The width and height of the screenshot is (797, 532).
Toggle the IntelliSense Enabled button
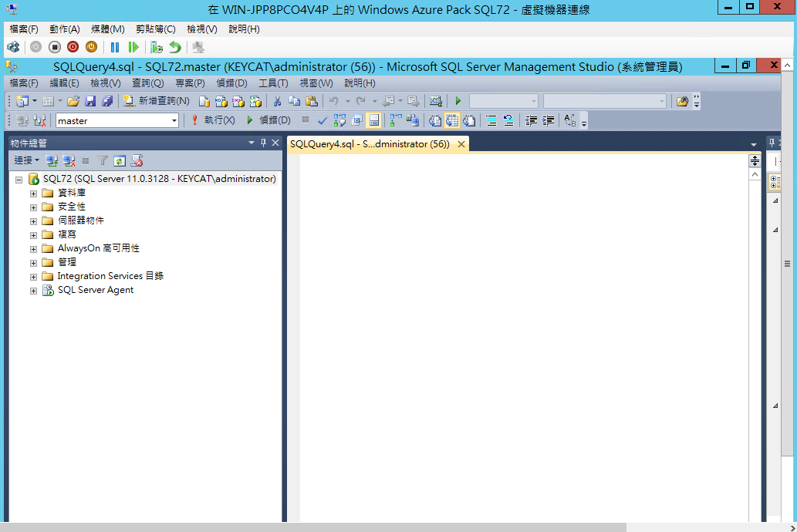[x=373, y=120]
